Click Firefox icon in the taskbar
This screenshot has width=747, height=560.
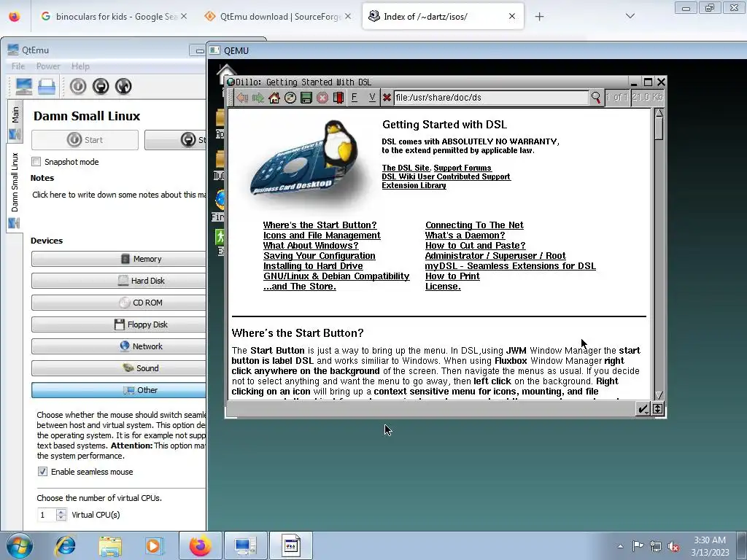click(200, 545)
